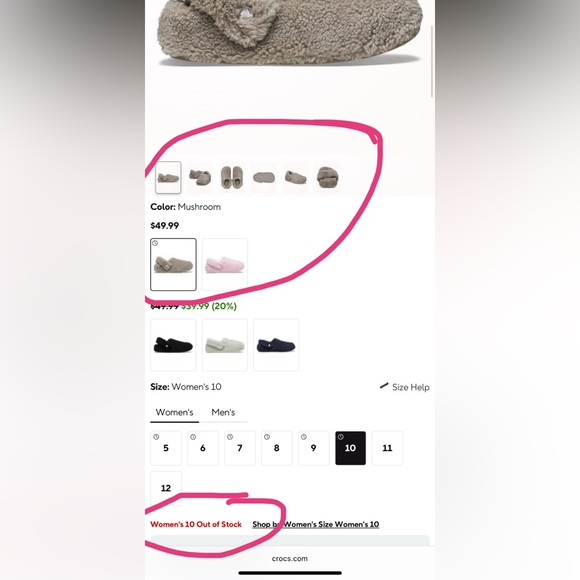Select the fifth slipper angle thumbnail
580x580 pixels.
(296, 177)
